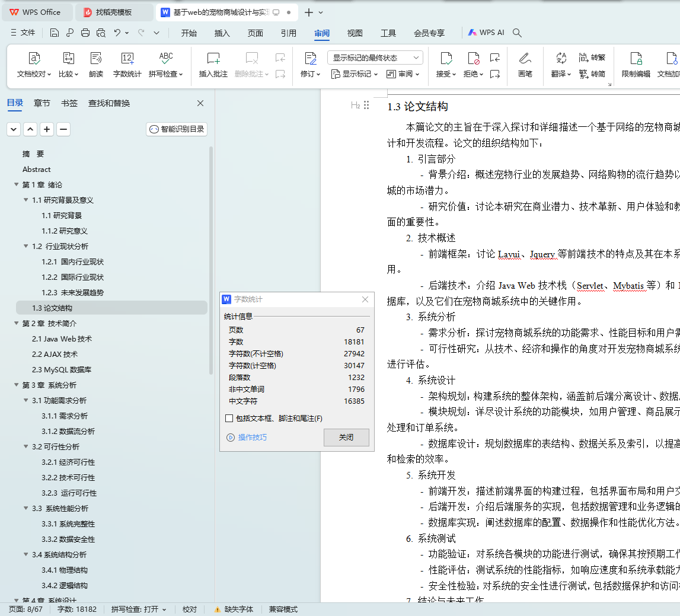
Task: Open the 文件 menu
Action: click(23, 33)
